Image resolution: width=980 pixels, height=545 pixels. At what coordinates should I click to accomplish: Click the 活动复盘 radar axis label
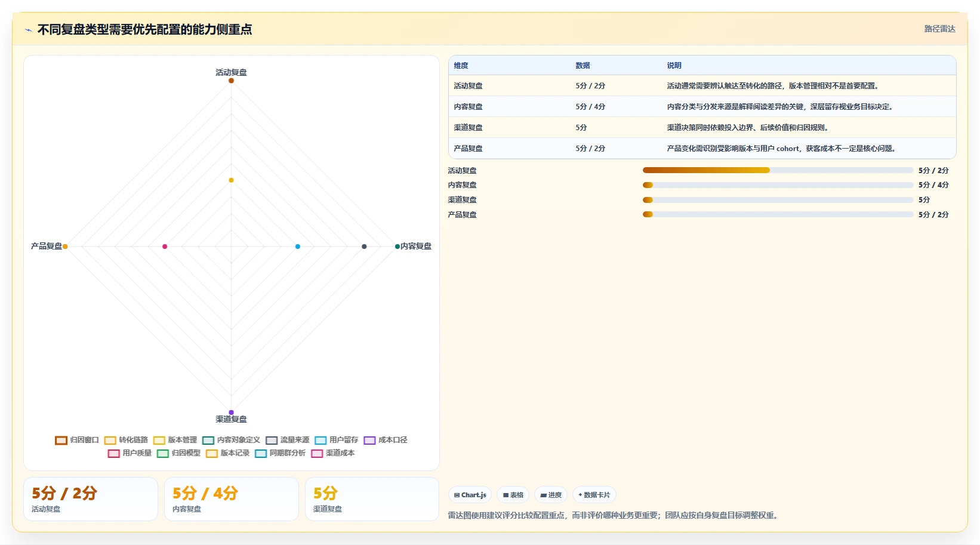pos(231,72)
